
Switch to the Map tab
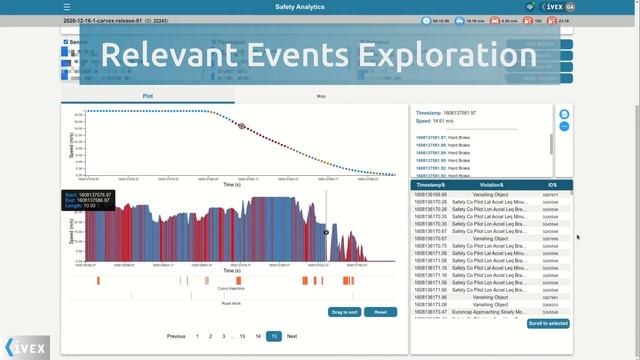(321, 96)
